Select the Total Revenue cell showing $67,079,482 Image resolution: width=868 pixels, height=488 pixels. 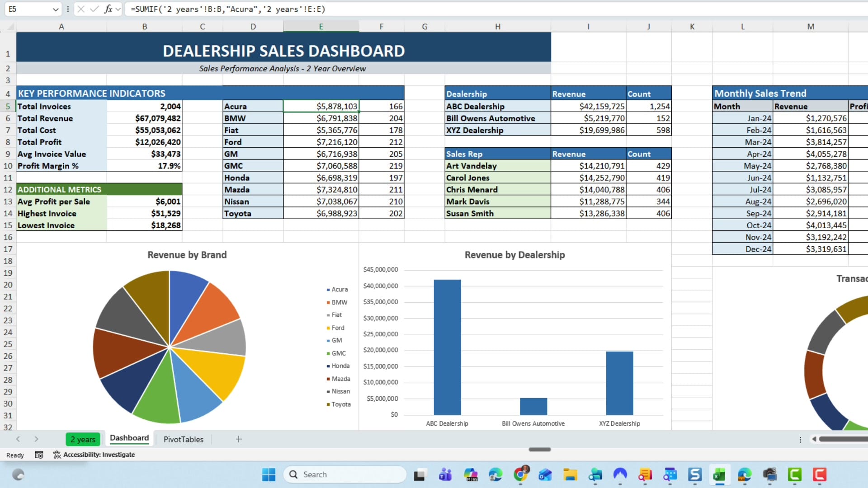[145, 118]
